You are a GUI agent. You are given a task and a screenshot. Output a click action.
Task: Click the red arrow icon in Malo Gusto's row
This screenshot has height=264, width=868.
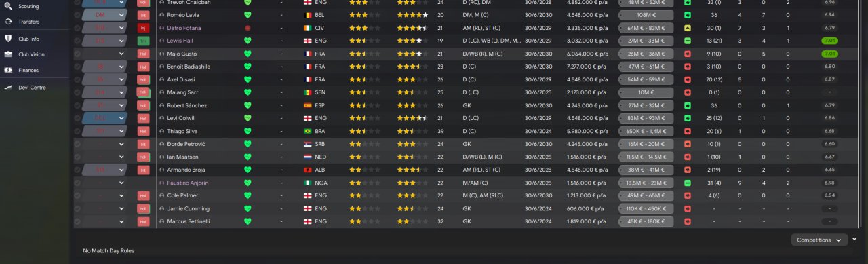click(688, 54)
